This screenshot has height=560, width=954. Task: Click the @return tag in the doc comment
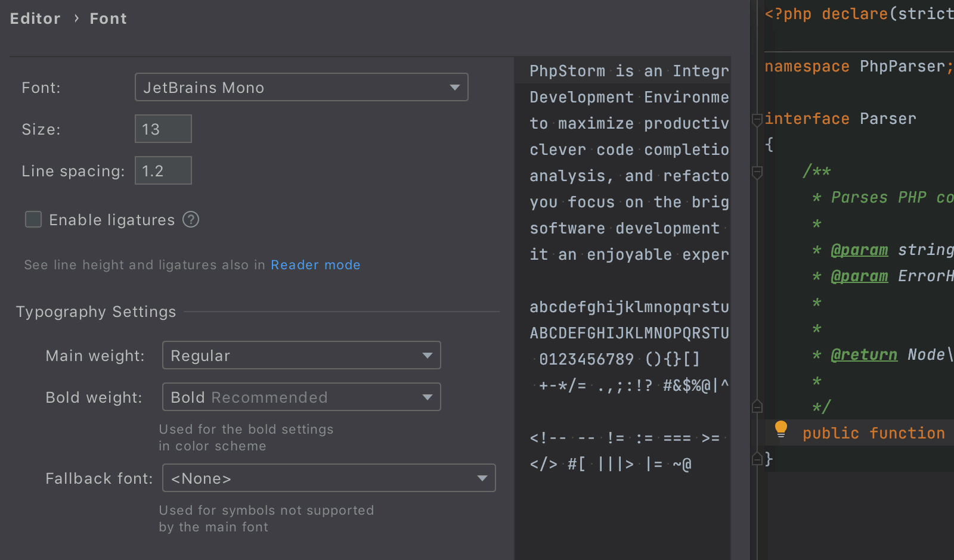click(864, 354)
